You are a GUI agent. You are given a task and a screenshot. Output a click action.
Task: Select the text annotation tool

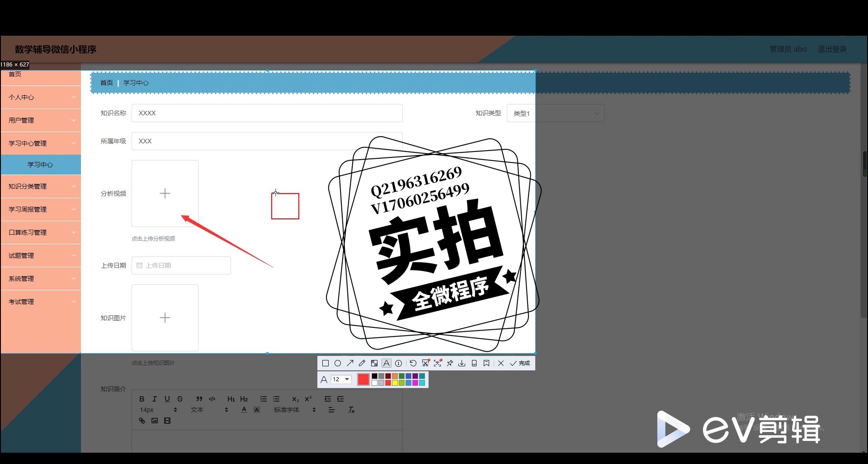[386, 363]
